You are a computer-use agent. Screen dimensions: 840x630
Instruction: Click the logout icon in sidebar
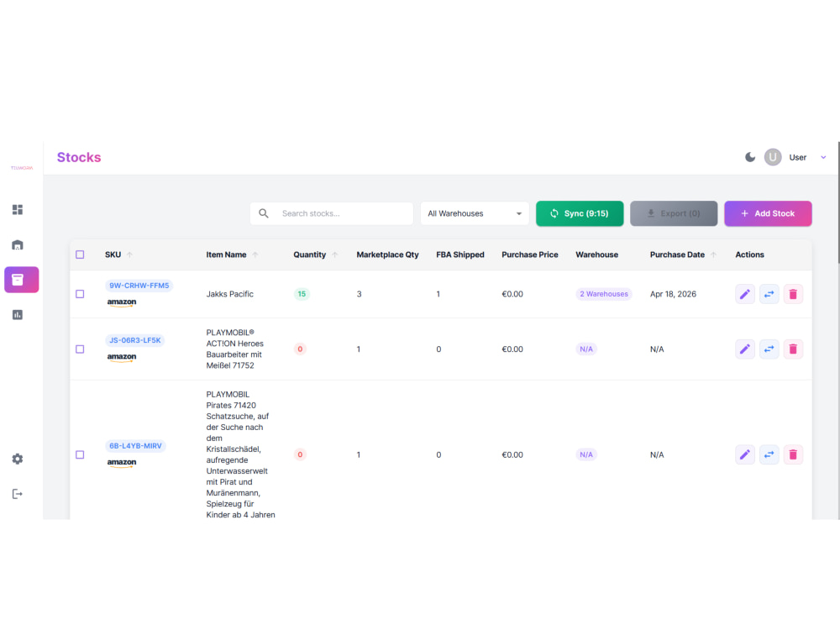point(18,494)
